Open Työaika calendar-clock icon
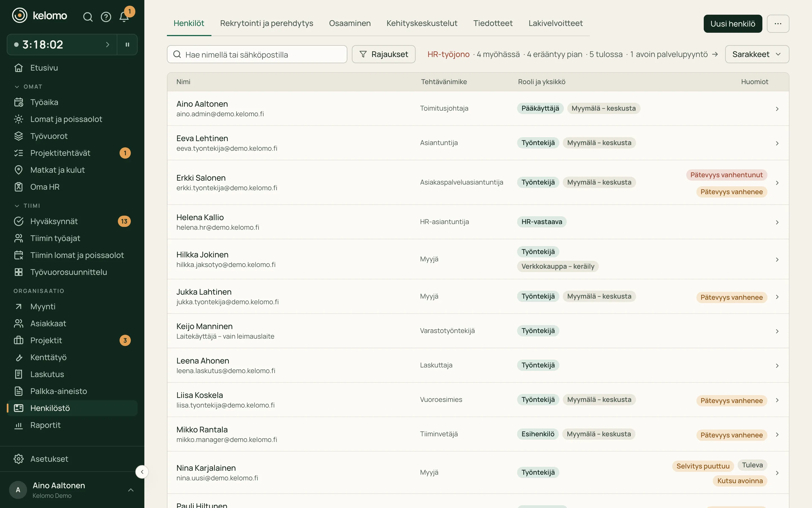The width and height of the screenshot is (812, 508). (x=18, y=102)
